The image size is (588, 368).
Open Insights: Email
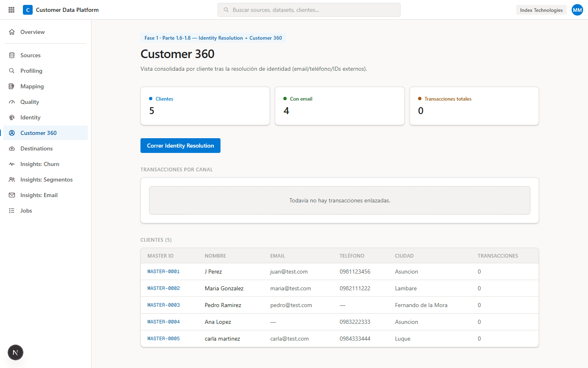pos(45,195)
